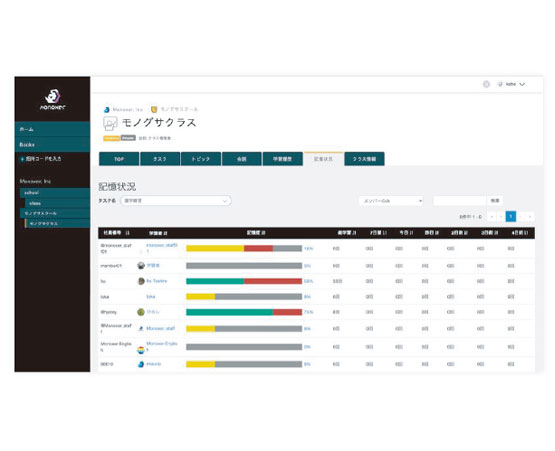Click the class icon beside モノグサクラス title
The height and width of the screenshot is (451, 555).
tap(110, 123)
